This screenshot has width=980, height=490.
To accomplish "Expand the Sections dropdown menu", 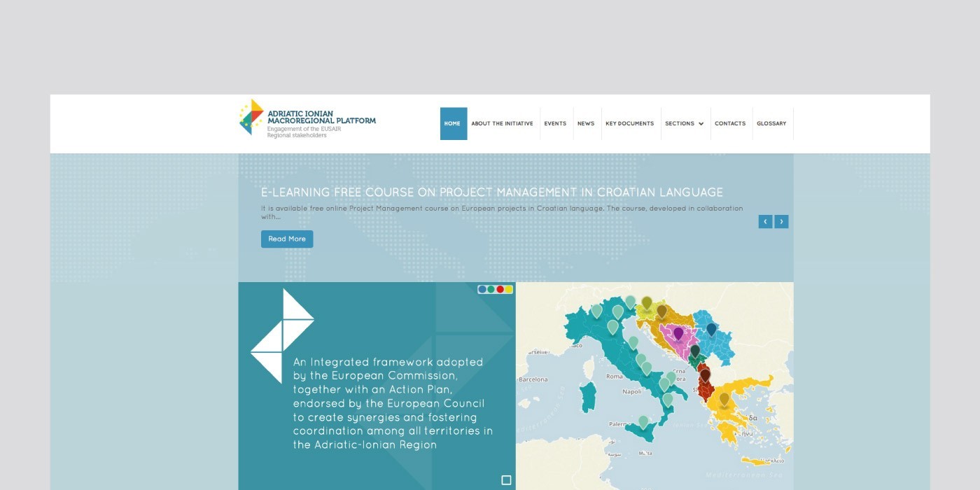I will pos(685,124).
